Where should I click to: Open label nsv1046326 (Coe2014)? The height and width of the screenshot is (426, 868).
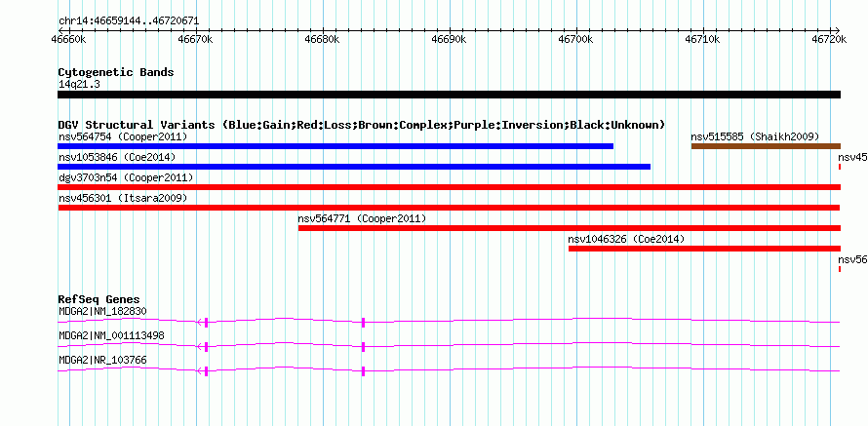(x=626, y=239)
